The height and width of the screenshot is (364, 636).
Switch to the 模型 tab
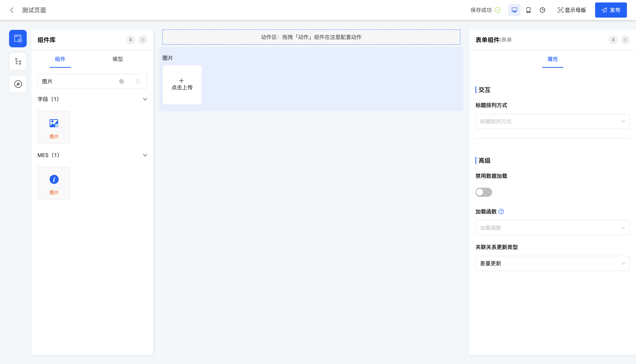tap(118, 59)
